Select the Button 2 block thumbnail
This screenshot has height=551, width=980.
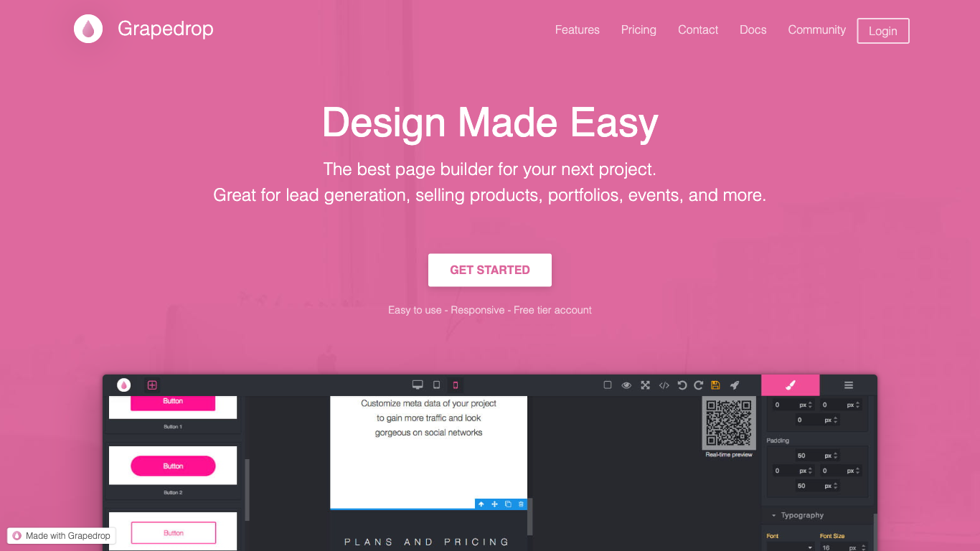coord(173,466)
